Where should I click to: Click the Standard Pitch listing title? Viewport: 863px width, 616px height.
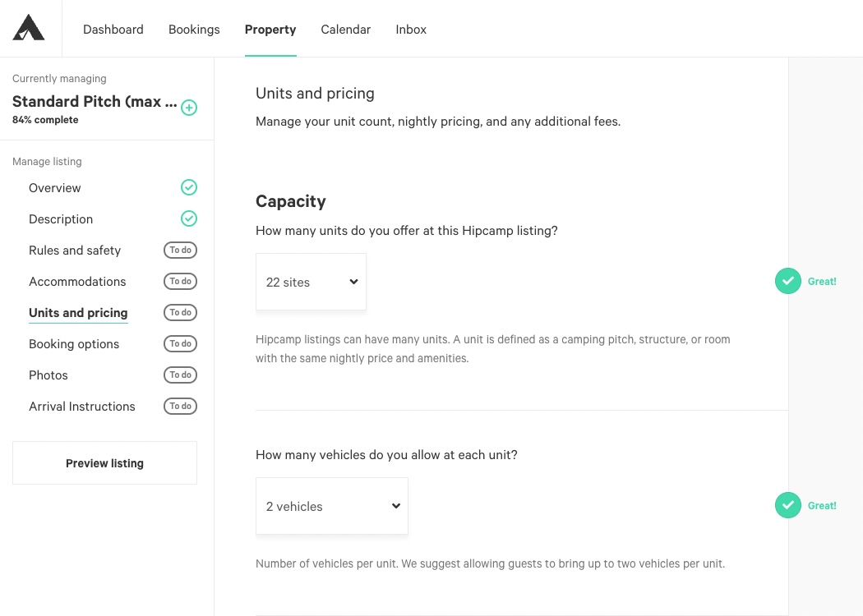point(95,102)
